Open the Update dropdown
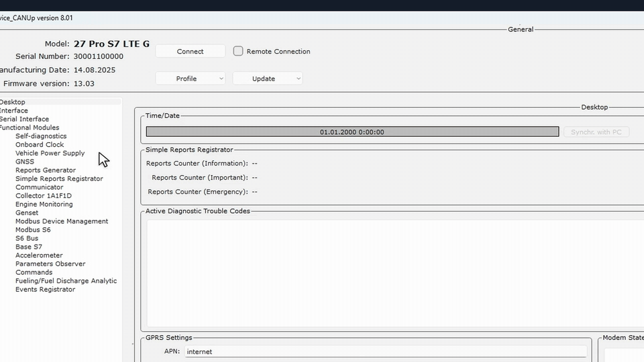 268,78
